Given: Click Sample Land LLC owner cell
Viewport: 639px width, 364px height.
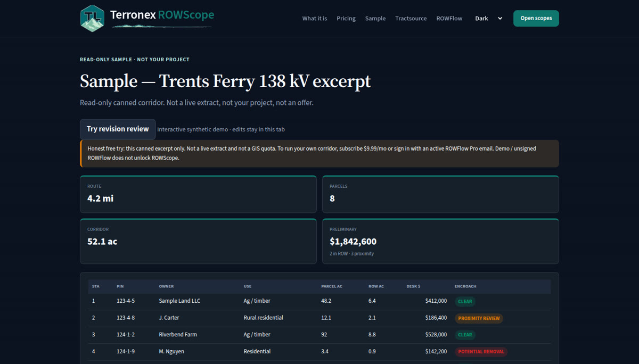Looking at the screenshot, I should 179,301.
